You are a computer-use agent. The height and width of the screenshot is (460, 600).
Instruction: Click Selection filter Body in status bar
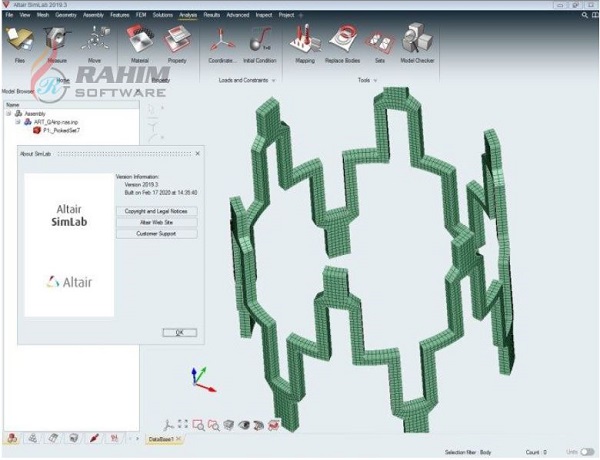468,452
